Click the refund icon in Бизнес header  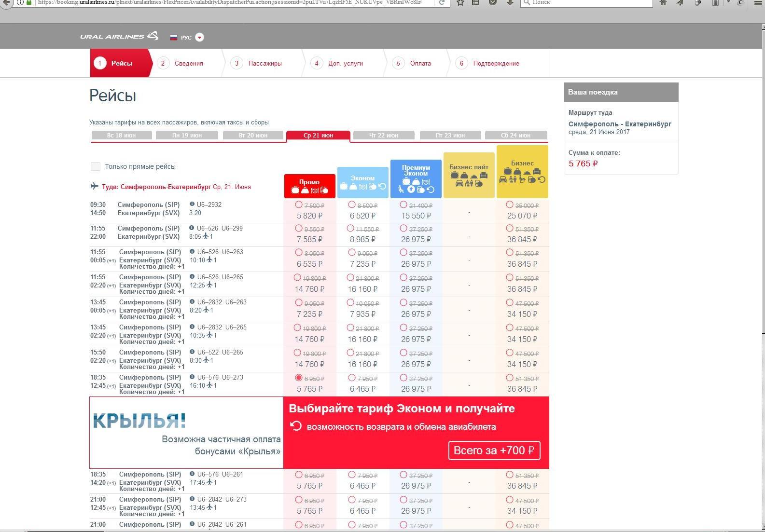click(542, 179)
